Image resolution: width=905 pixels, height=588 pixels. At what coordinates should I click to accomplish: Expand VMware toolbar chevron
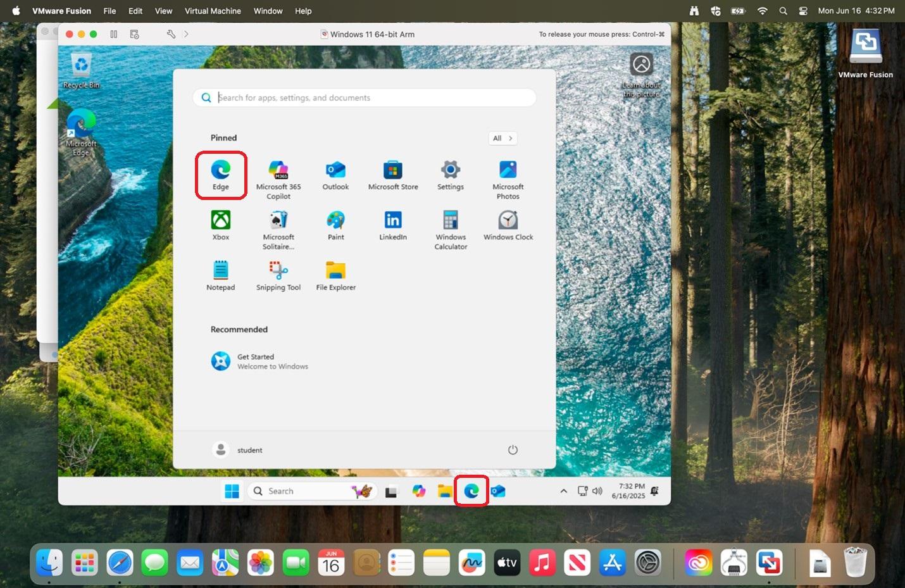186,34
